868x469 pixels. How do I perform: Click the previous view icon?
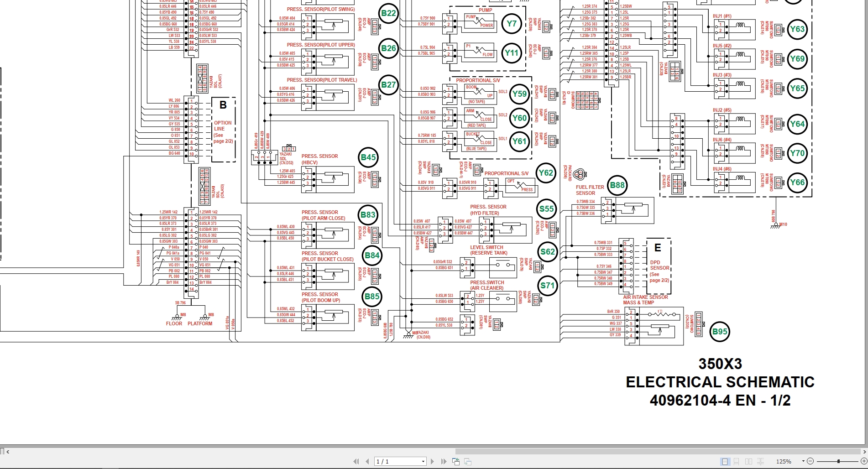[456, 461]
